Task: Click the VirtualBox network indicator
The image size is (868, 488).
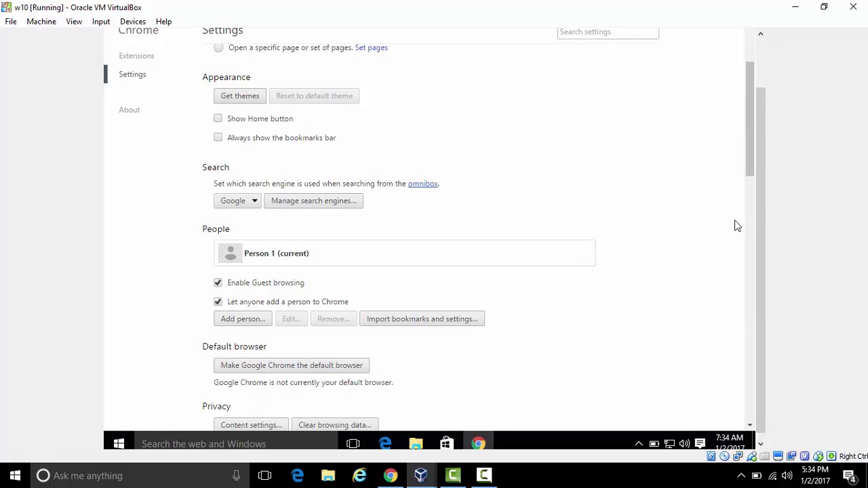Action: pyautogui.click(x=738, y=456)
